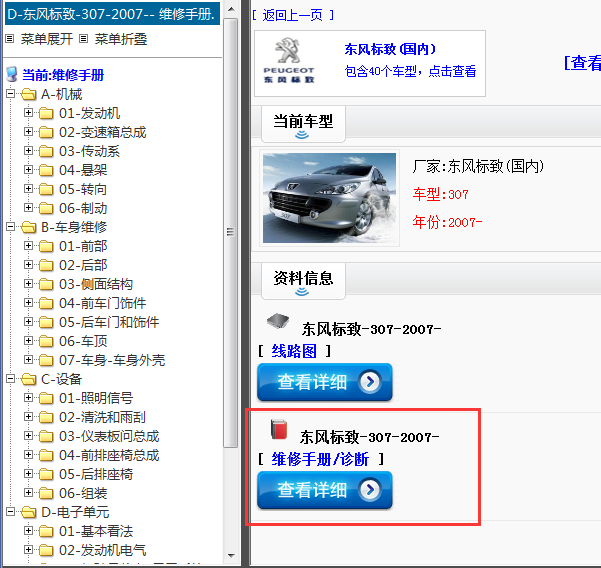Image resolution: width=601 pixels, height=568 pixels.
Task: Expand the 02-变速箱总成 node
Action: click(x=28, y=131)
